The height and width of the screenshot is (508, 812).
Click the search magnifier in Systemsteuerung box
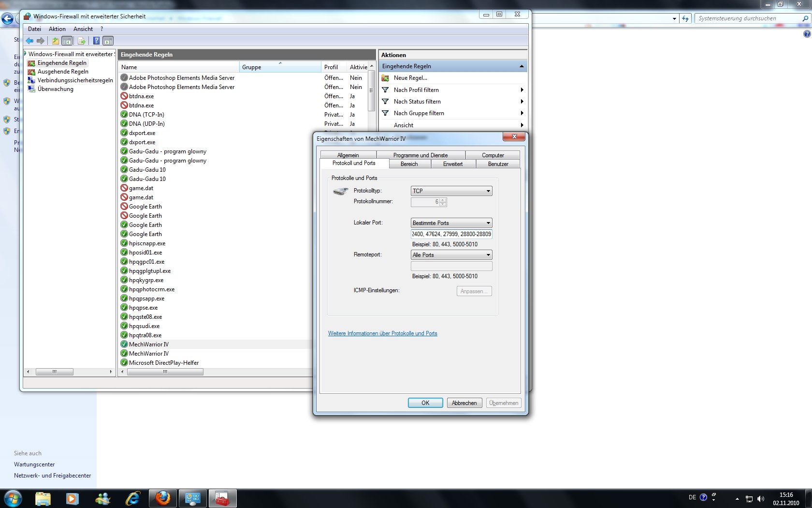coord(805,18)
